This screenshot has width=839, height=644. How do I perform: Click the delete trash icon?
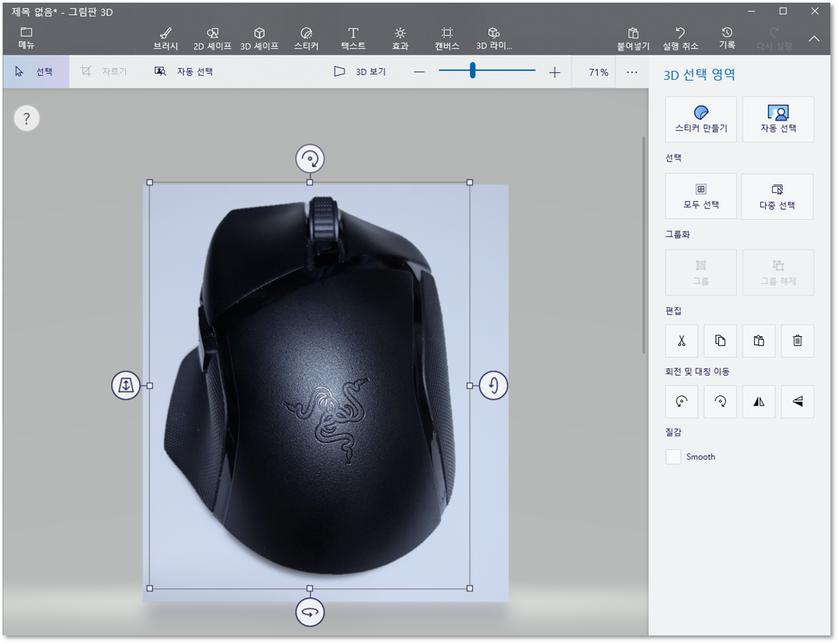797,341
